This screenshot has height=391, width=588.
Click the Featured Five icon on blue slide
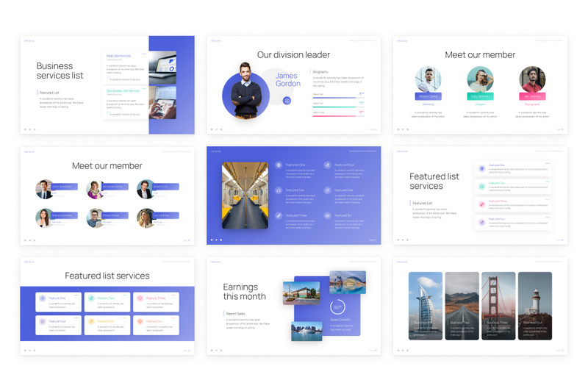[327, 190]
